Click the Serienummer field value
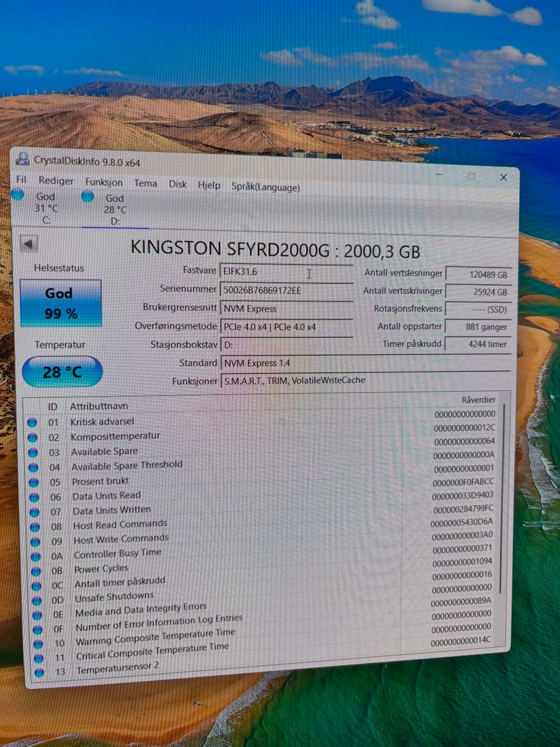The height and width of the screenshot is (747, 560). [x=286, y=290]
